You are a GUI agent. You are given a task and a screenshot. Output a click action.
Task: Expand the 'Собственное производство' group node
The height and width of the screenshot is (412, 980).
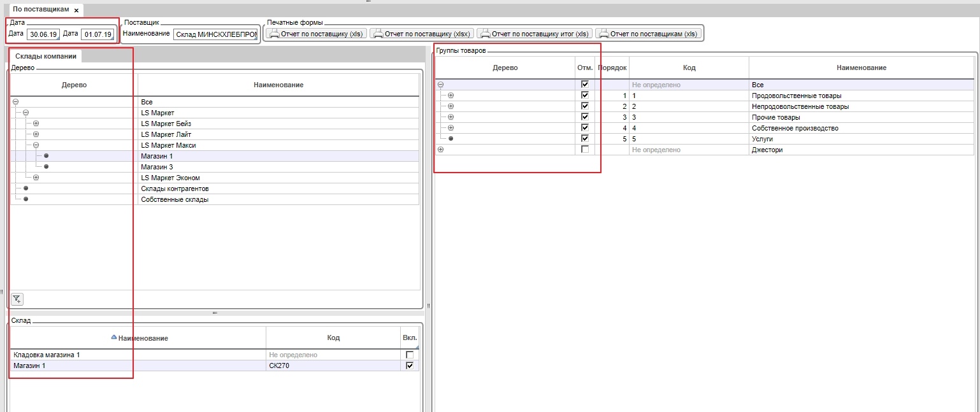[x=450, y=128]
